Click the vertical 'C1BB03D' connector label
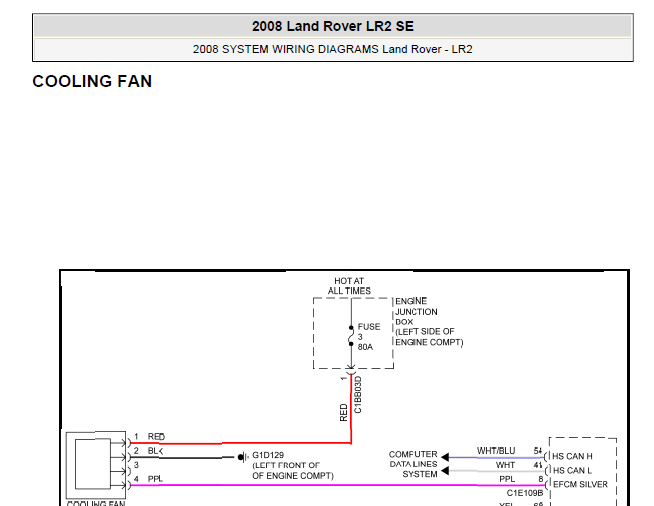The height and width of the screenshot is (506, 654). tap(358, 395)
